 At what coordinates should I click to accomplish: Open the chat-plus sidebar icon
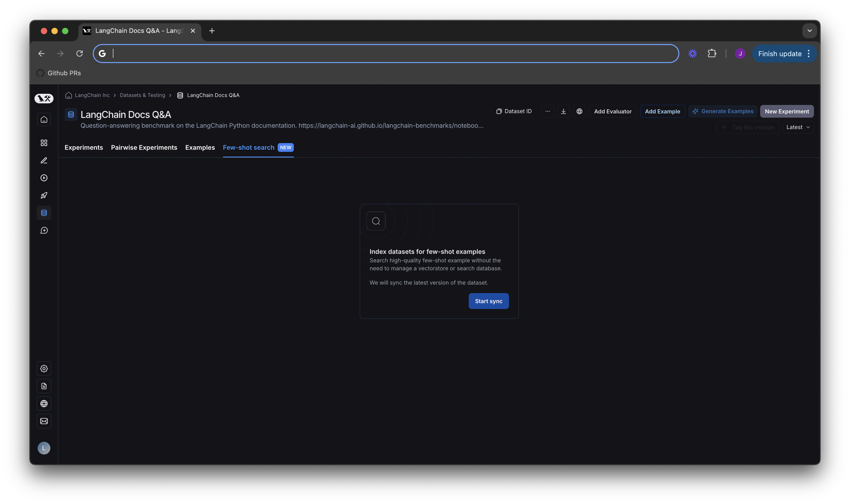[x=44, y=231]
